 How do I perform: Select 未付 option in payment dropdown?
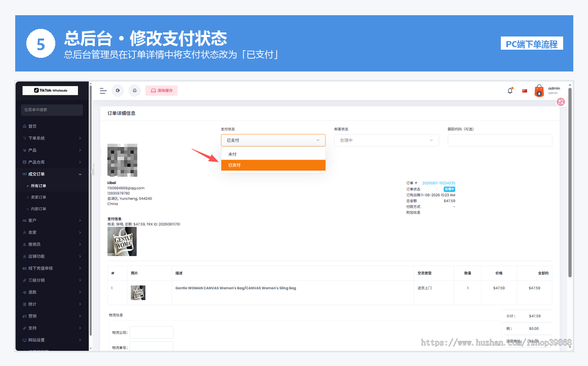[x=273, y=154]
